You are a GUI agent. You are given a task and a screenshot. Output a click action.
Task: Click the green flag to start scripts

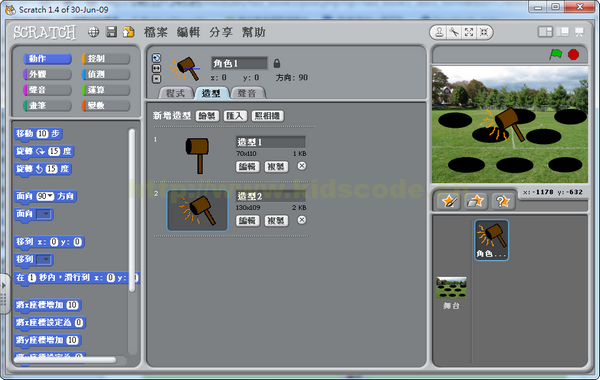coord(556,54)
